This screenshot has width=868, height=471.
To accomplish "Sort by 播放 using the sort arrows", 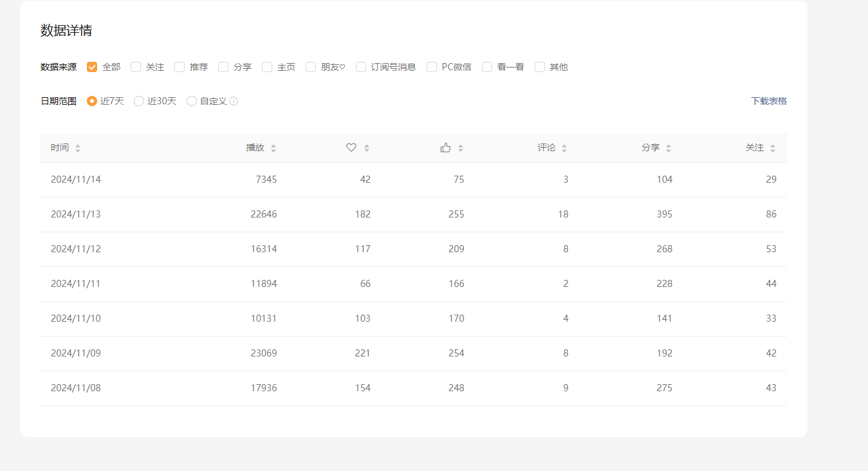I will point(273,148).
